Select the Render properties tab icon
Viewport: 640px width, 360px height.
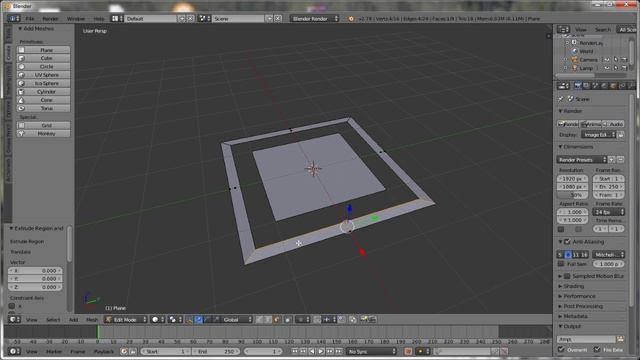tap(577, 86)
